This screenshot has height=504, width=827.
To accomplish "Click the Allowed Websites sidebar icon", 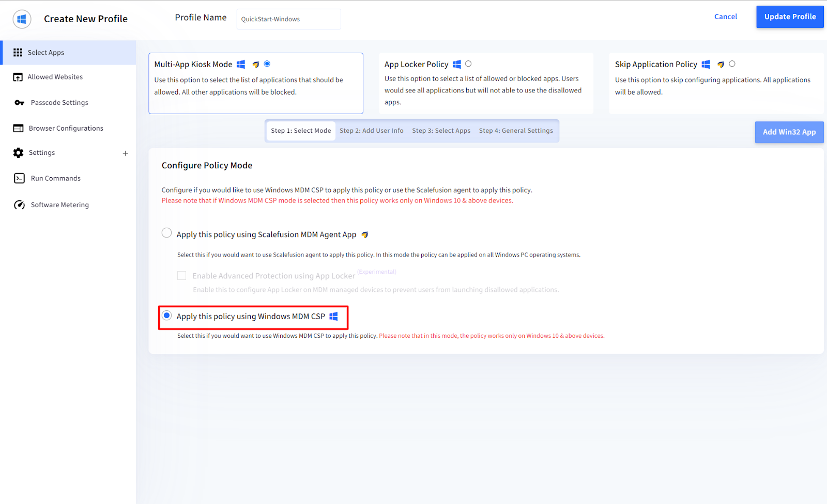I will click(x=18, y=77).
